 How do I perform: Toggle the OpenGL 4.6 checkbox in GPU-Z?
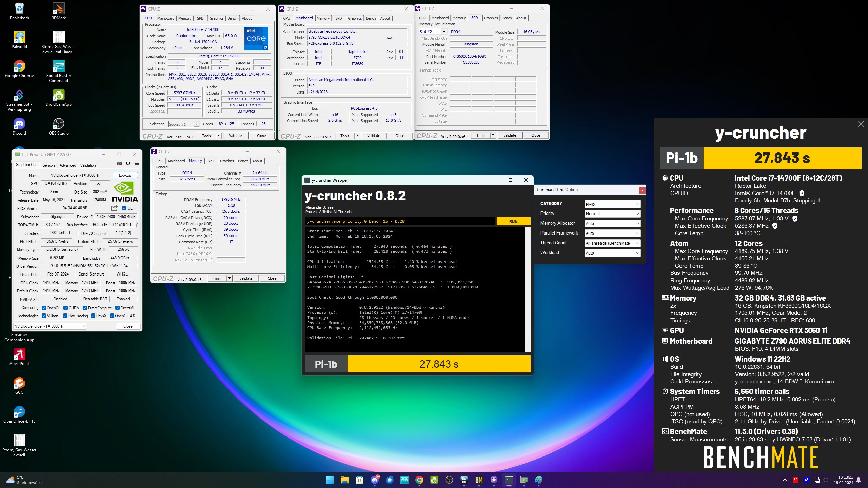tap(112, 316)
